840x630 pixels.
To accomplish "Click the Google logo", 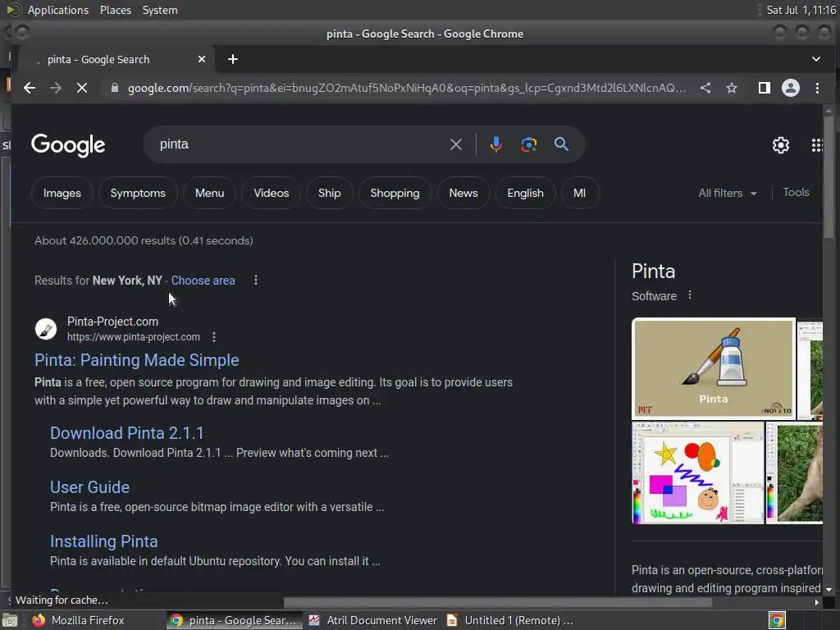I will click(x=68, y=144).
